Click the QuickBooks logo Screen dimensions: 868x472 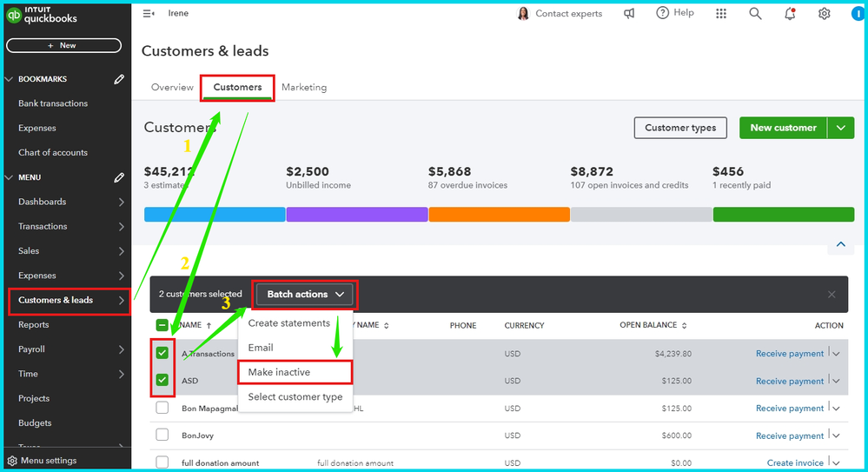pyautogui.click(x=42, y=15)
